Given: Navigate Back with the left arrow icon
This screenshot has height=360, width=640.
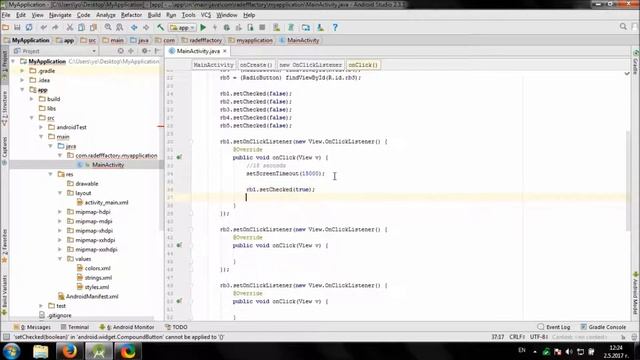Looking at the screenshot, I should [x=134, y=27].
